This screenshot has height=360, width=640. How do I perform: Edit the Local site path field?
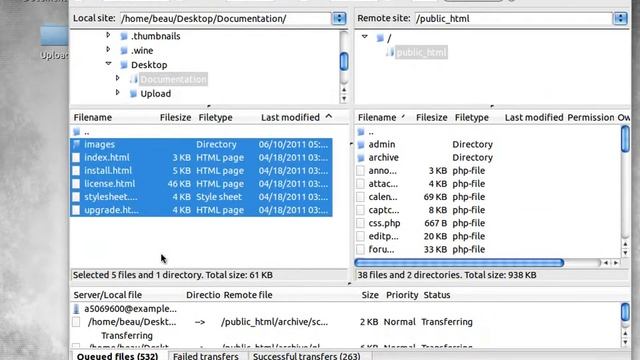(x=226, y=18)
